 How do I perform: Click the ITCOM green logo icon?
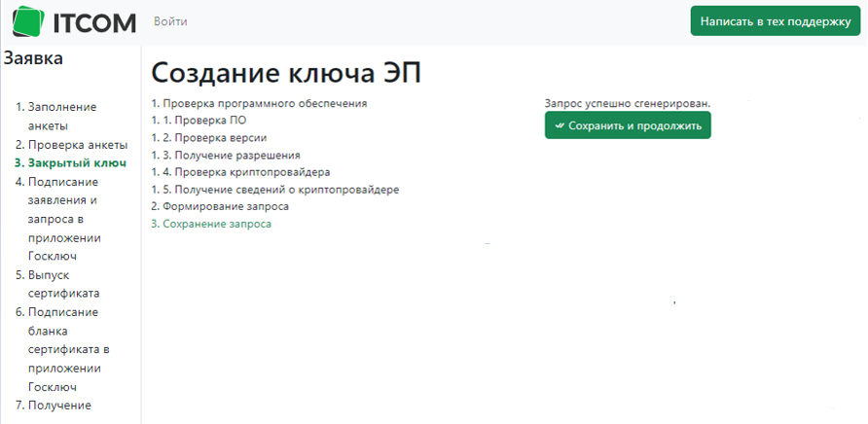[x=26, y=21]
